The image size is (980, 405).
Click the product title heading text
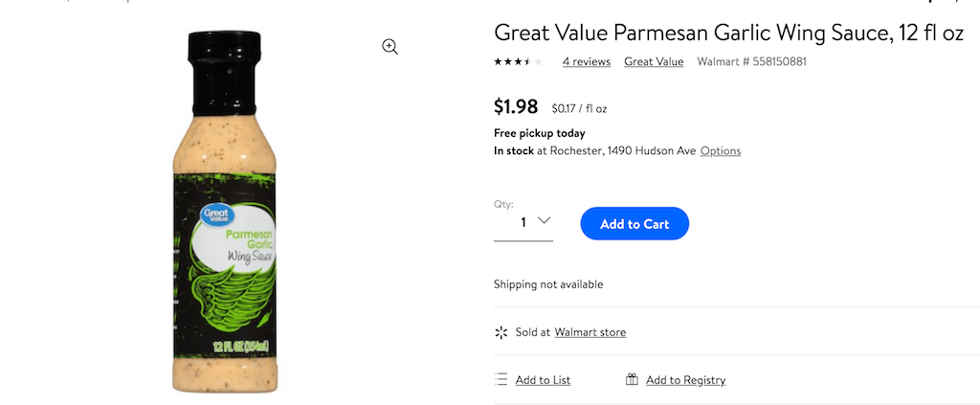click(728, 33)
